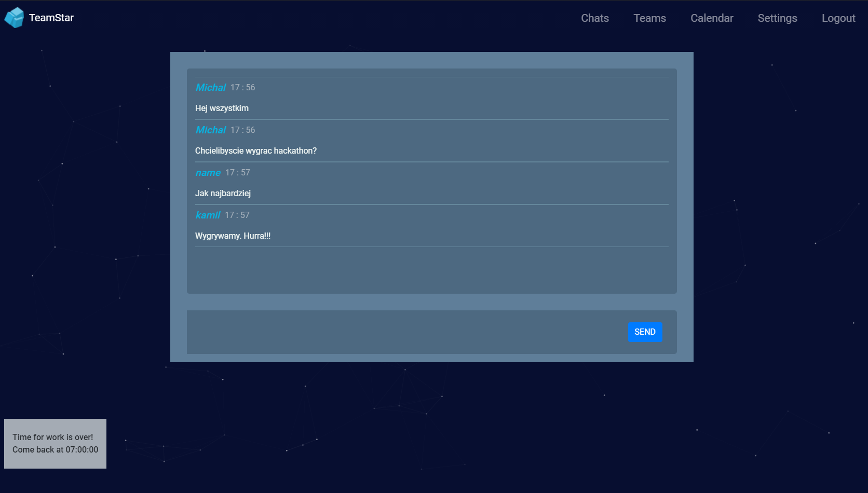868x493 pixels.
Task: Click the message 'Wygrywamy. Hurra!!!'
Action: point(233,236)
